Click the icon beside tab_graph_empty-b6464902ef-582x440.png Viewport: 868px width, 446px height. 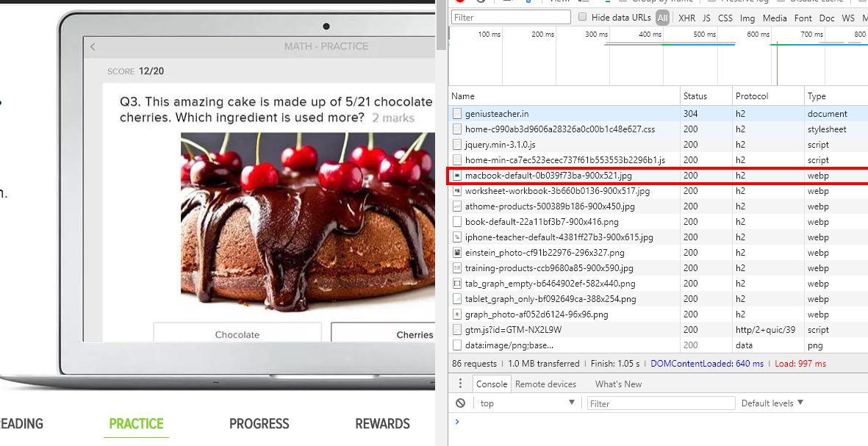(x=456, y=284)
